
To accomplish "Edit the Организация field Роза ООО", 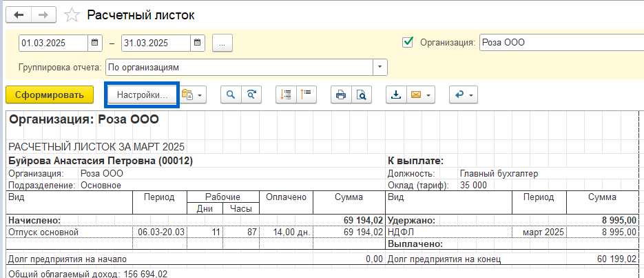I will coord(561,42).
